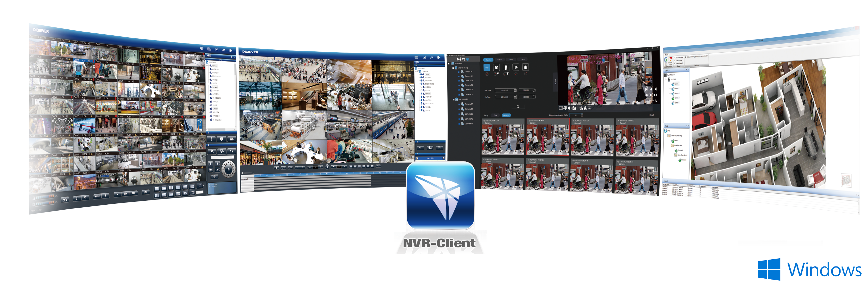
Task: Click the magnifier search icon under End Time
Action: [x=518, y=107]
